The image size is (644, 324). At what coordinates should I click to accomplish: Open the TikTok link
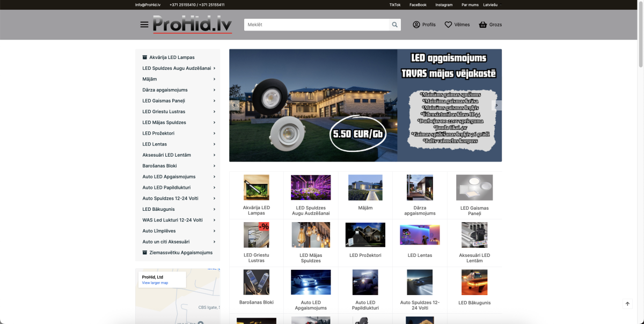coord(394,5)
